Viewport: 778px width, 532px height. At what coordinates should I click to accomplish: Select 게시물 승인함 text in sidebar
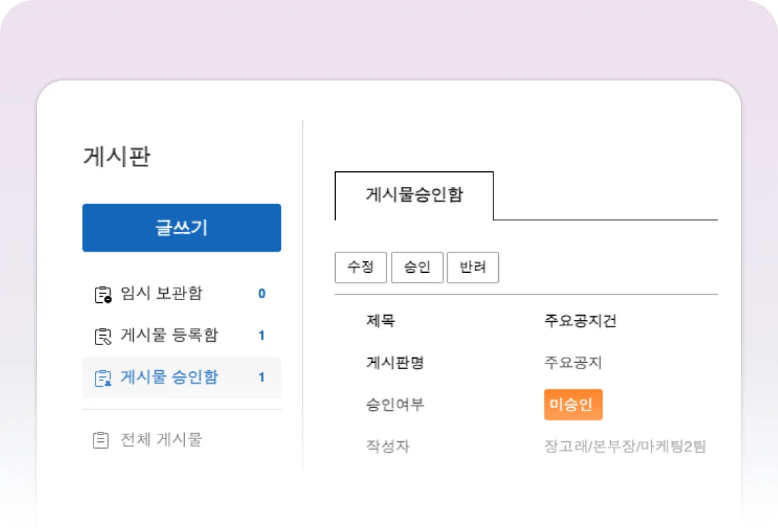(169, 377)
